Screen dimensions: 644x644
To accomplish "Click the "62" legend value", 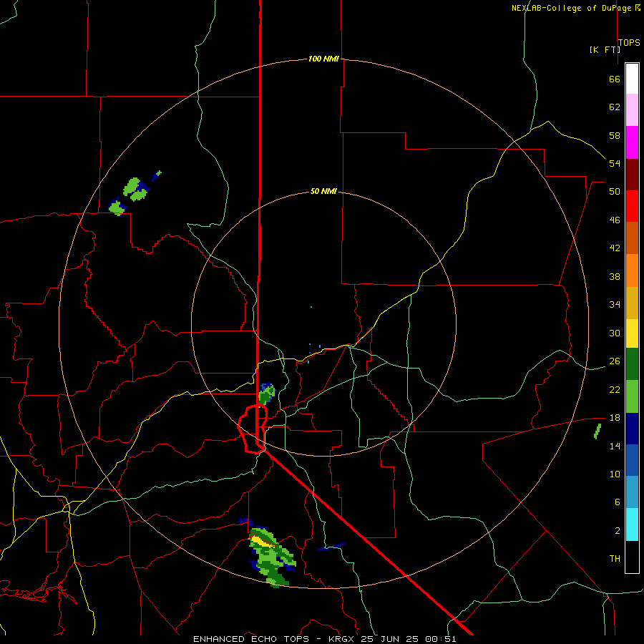I will pyautogui.click(x=615, y=107).
